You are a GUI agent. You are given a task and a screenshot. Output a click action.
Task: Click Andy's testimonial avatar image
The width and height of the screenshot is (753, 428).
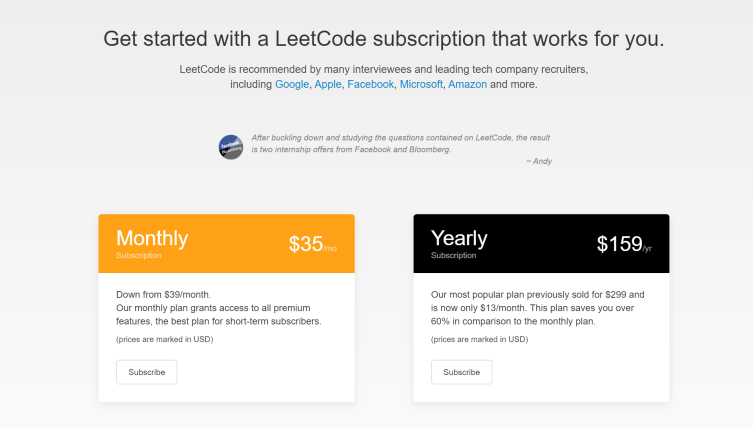pos(230,146)
